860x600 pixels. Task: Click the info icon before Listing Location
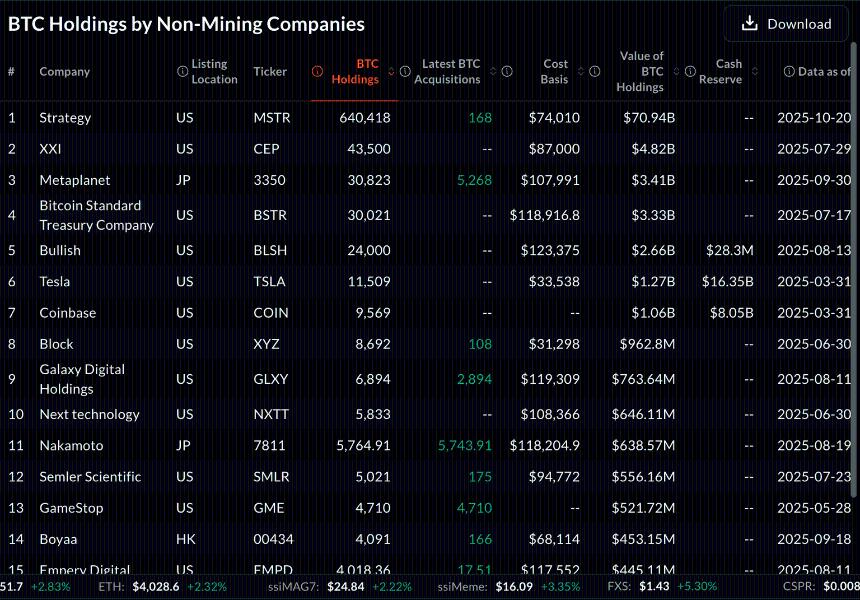182,71
